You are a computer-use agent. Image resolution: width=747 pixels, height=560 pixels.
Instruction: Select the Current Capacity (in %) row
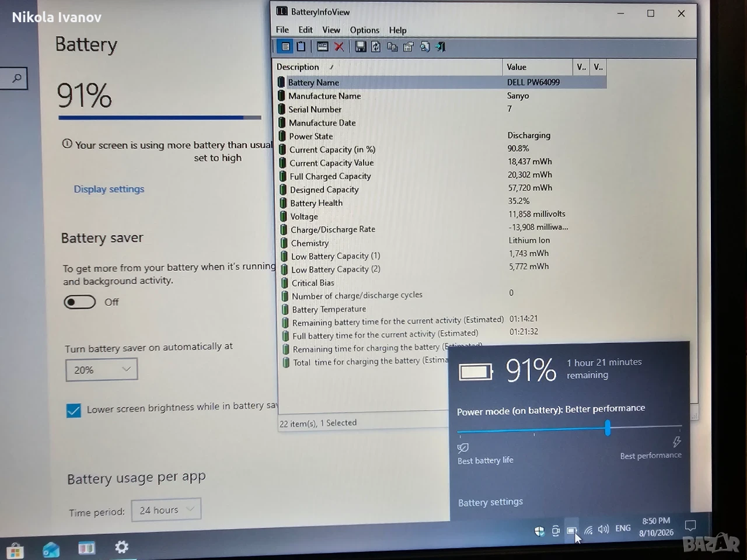442,149
